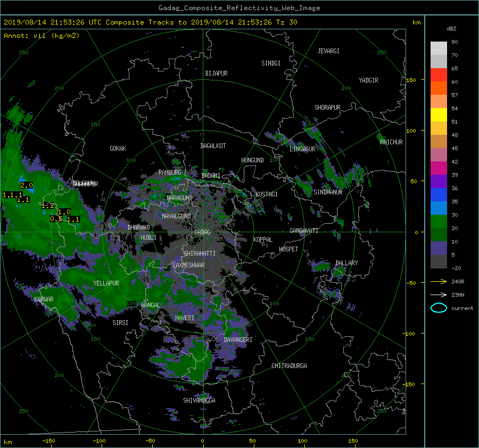The width and height of the screenshot is (479, 448).
Task: Click the HOSPET label
Action: [x=288, y=249]
